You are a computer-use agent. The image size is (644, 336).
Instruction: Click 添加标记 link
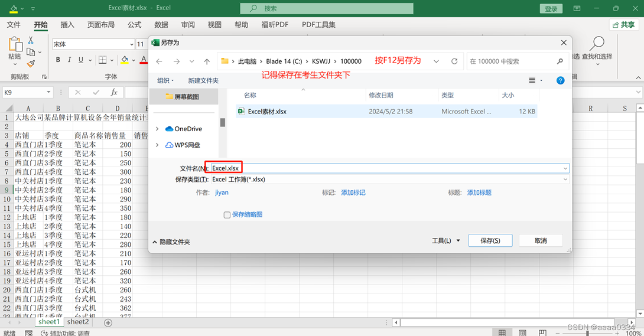point(353,193)
